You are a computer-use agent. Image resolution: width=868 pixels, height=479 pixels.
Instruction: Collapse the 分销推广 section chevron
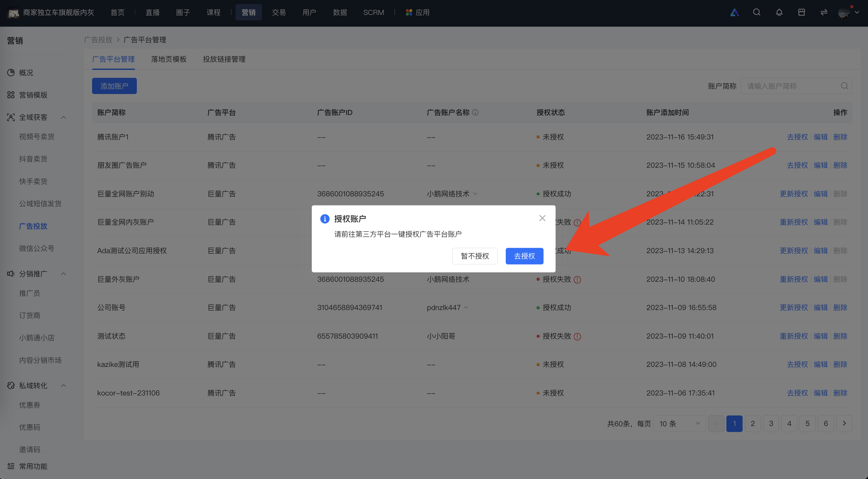[63, 273]
